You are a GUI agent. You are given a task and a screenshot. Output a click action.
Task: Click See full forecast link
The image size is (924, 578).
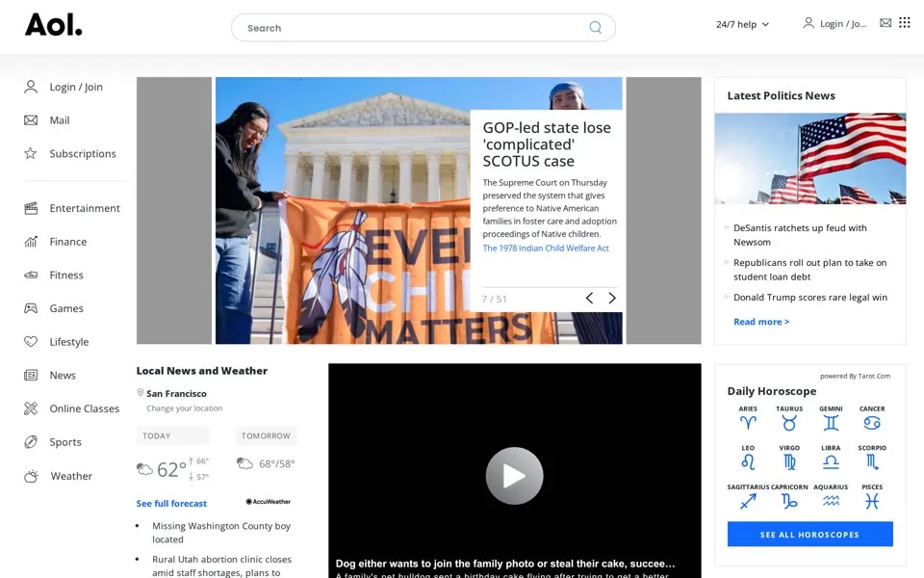pos(171,503)
